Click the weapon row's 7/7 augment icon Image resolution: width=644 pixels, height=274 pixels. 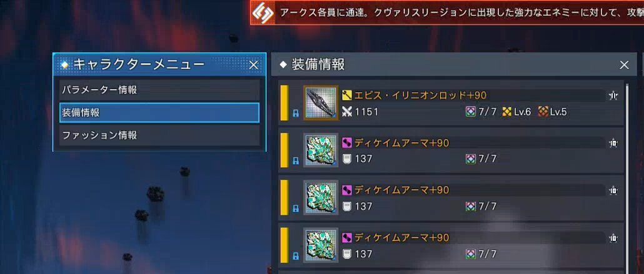471,112
